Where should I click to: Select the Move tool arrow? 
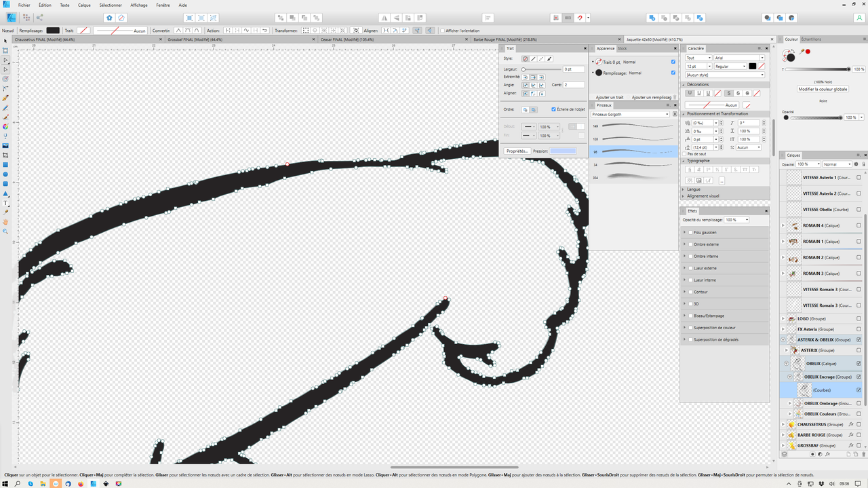(x=5, y=41)
